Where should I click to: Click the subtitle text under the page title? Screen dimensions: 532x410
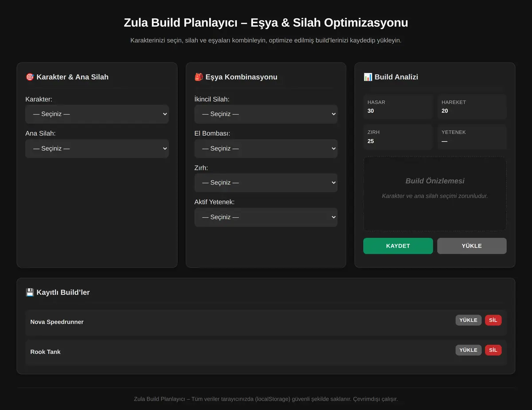(266, 40)
